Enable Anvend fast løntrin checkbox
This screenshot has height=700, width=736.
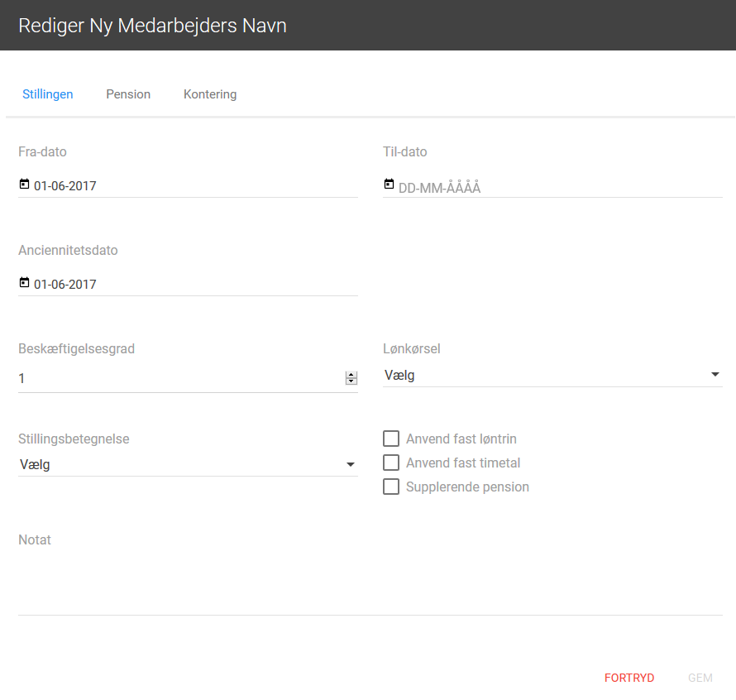(391, 439)
